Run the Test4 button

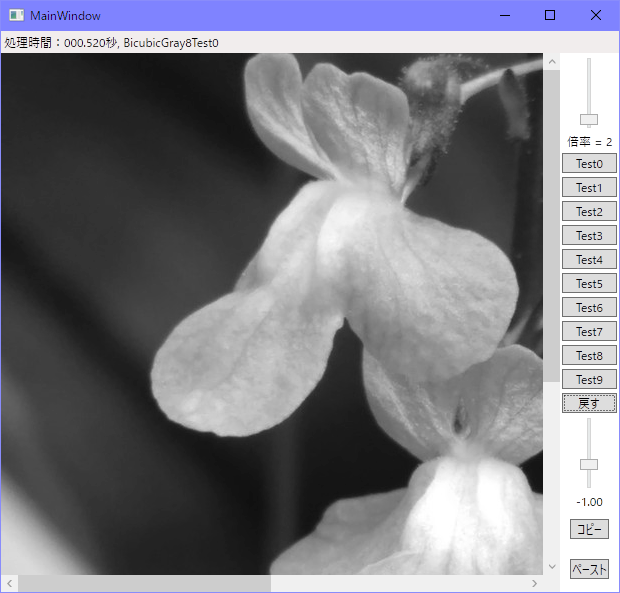coord(589,259)
